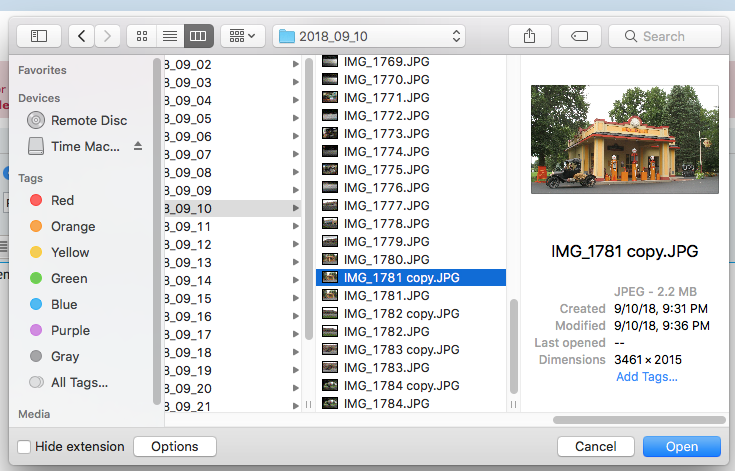Go back with the left arrow
Image resolution: width=735 pixels, height=471 pixels.
tap(81, 36)
